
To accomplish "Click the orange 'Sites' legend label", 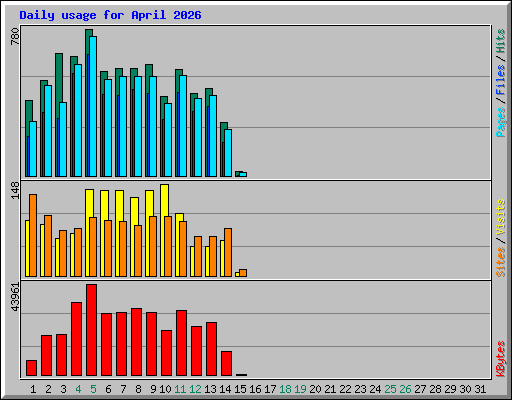I will [501, 262].
